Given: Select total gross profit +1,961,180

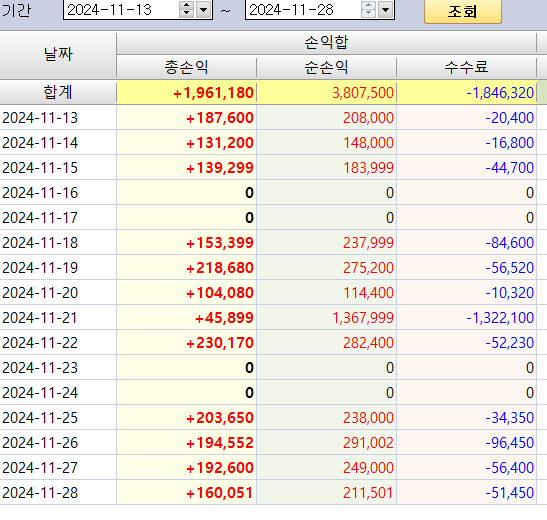Looking at the screenshot, I should (x=187, y=92).
